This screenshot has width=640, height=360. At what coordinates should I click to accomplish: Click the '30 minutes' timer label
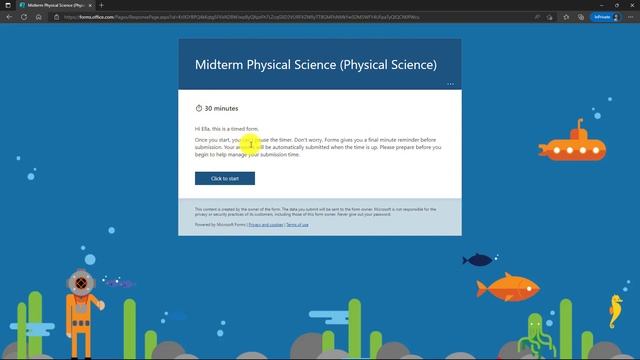[217, 108]
